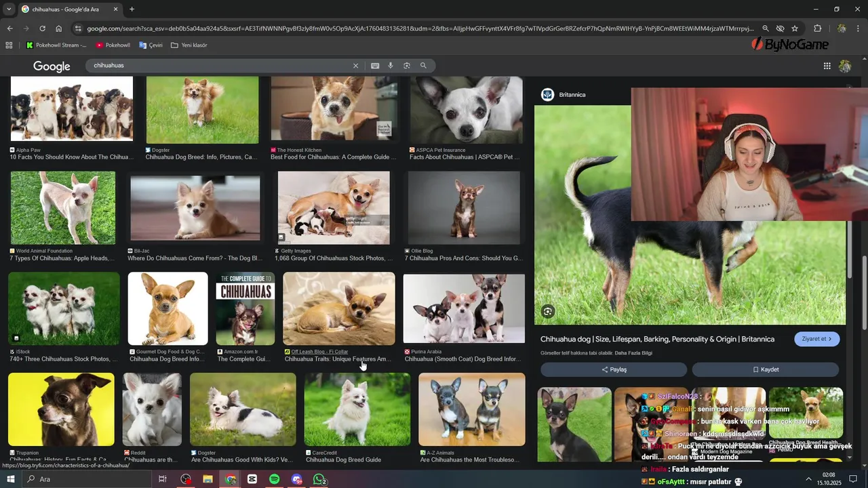
Task: Open the iStock three chihuahuas image
Action: click(x=64, y=308)
